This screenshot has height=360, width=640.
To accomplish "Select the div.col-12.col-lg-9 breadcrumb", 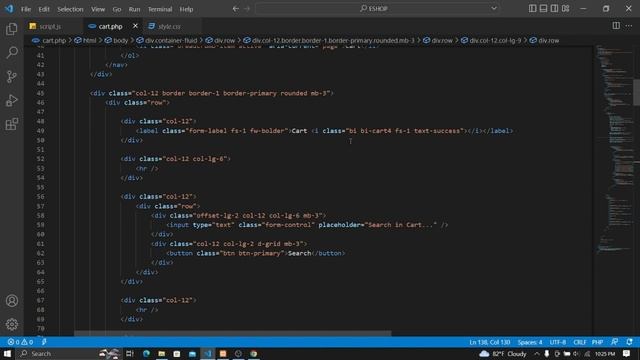I will tap(491, 40).
